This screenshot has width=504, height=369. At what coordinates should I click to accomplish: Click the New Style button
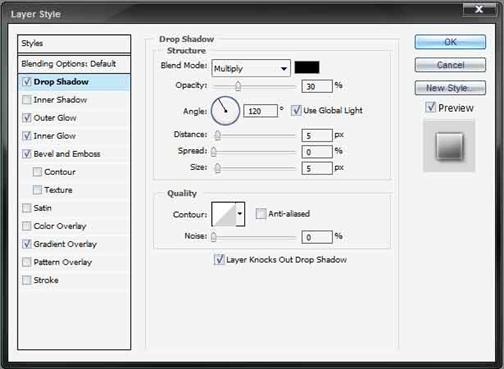point(450,88)
